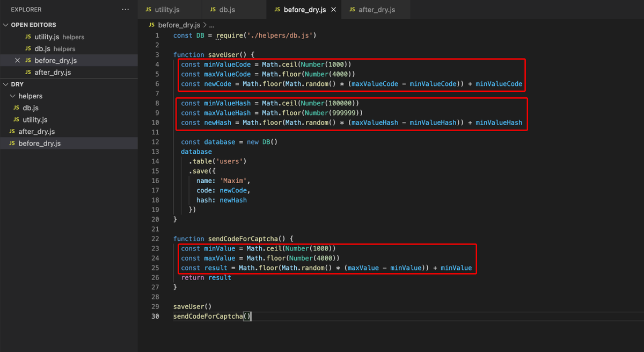Image resolution: width=644 pixels, height=352 pixels.
Task: Open db.js under helpers folder
Action: [x=69, y=108]
